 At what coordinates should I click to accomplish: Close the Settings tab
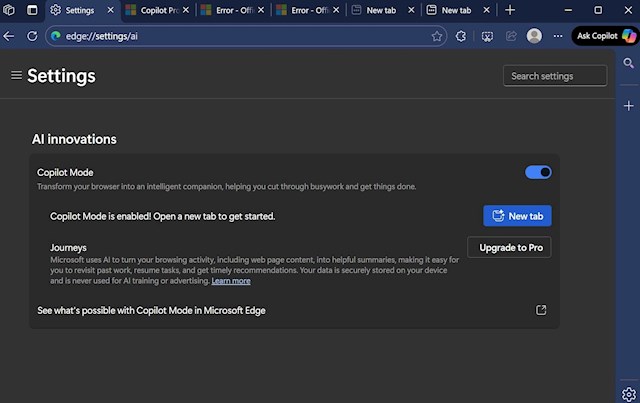point(111,10)
